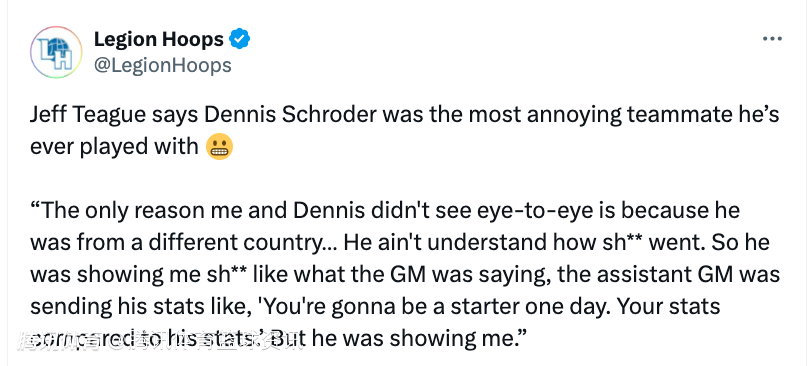Viewport: 812px width, 366px height.
Task: Open the three-dot more options menu
Action: click(x=772, y=39)
